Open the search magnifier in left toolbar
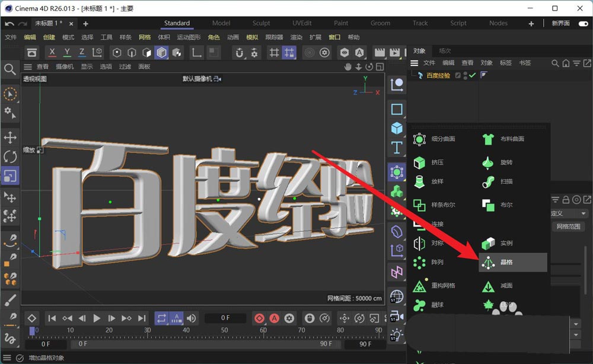 (x=10, y=69)
